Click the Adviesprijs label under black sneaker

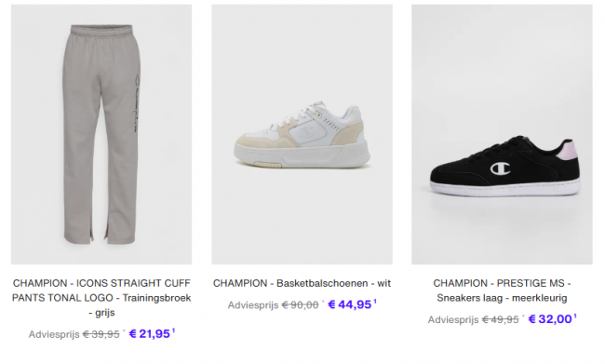coord(453,319)
